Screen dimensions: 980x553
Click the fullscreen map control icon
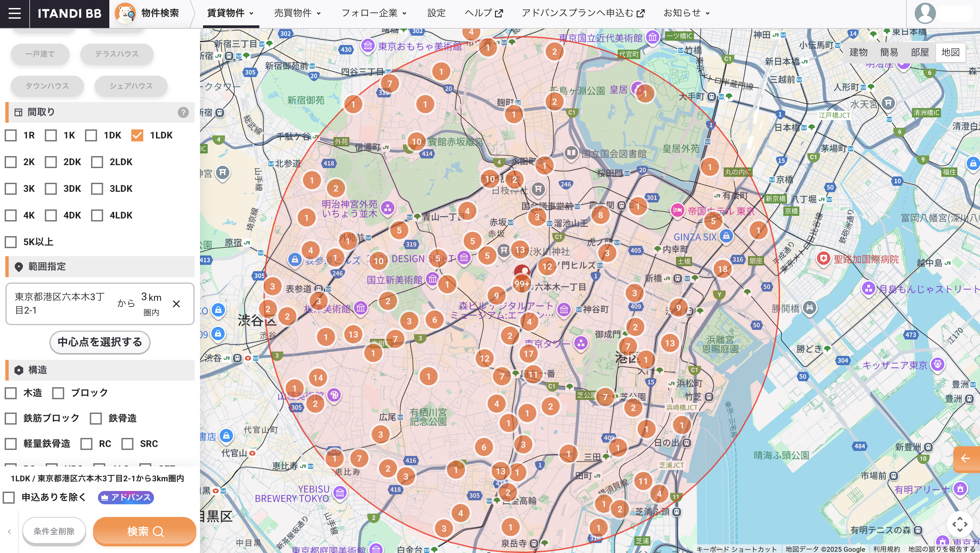click(x=959, y=524)
